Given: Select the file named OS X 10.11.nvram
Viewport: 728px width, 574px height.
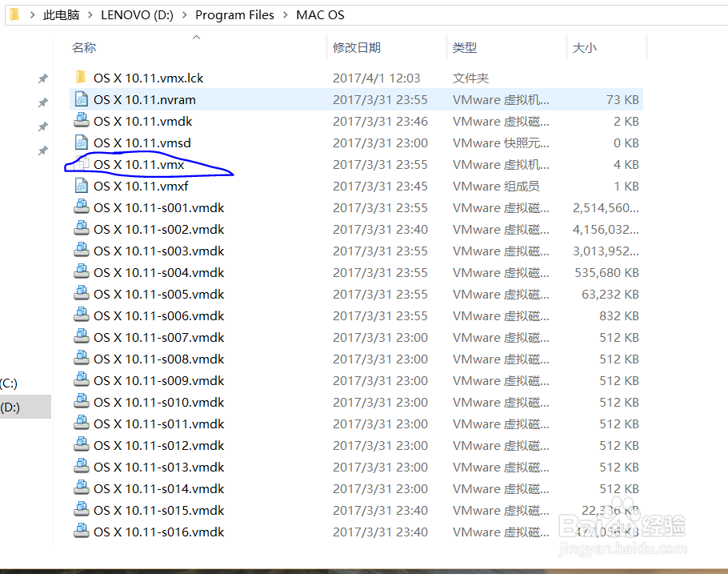Looking at the screenshot, I should coord(145,100).
